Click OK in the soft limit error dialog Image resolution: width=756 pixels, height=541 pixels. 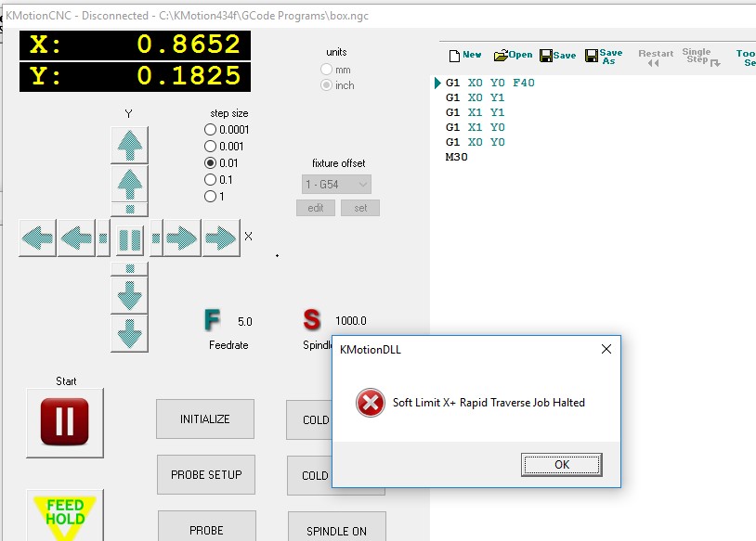(561, 464)
